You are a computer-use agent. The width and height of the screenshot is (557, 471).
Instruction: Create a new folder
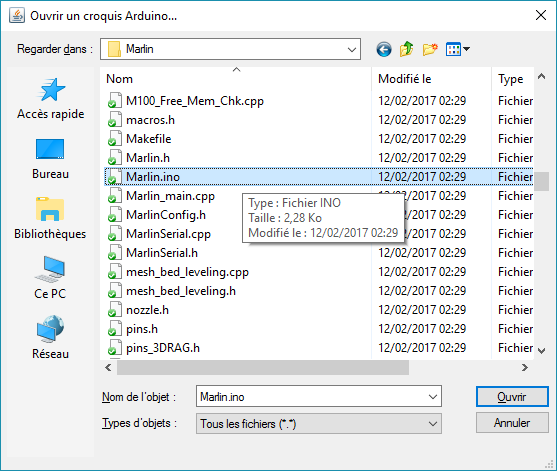coord(430,49)
